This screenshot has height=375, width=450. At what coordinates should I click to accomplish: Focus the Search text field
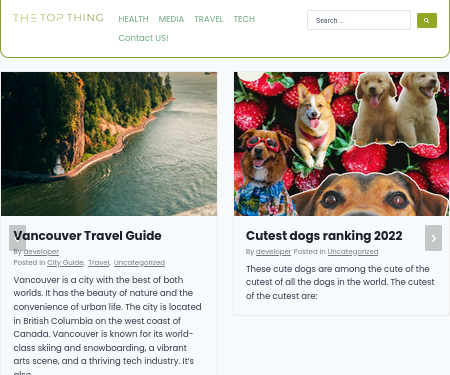pos(359,20)
